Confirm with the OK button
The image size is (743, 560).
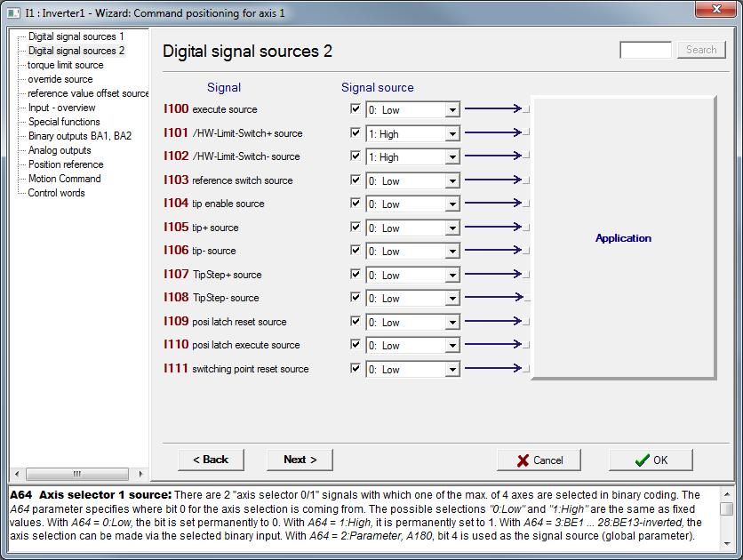pos(651,460)
